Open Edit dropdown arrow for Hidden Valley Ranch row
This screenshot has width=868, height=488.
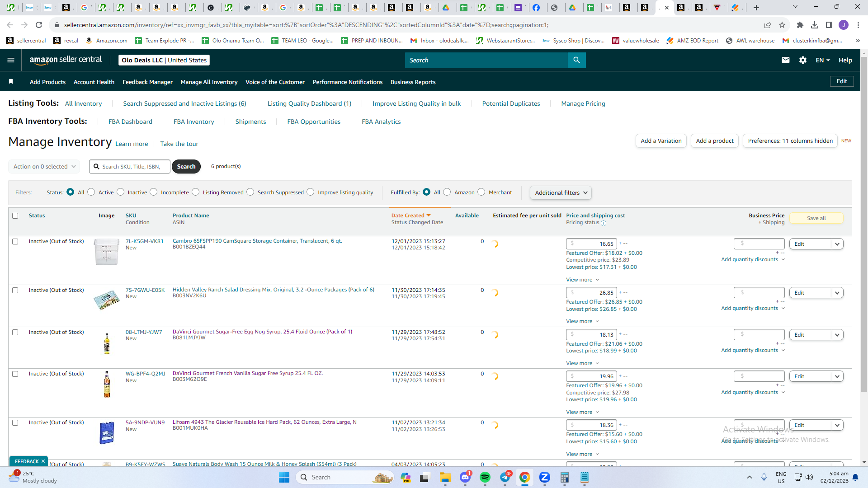[x=837, y=293]
